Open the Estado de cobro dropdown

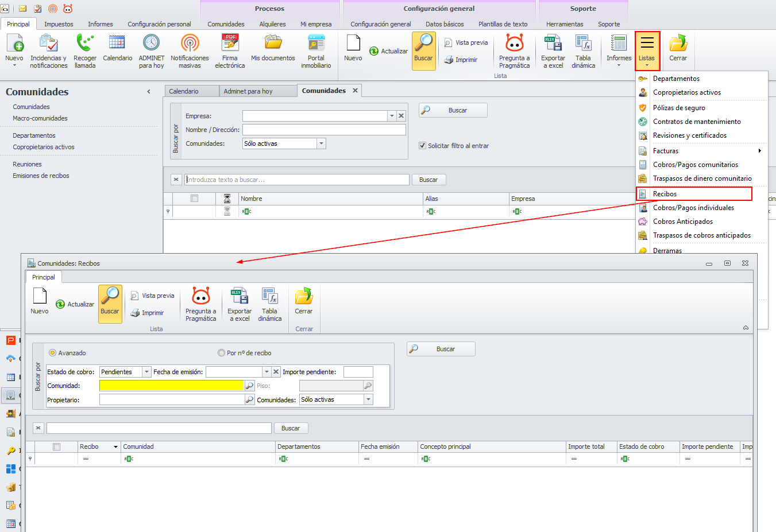tap(147, 372)
